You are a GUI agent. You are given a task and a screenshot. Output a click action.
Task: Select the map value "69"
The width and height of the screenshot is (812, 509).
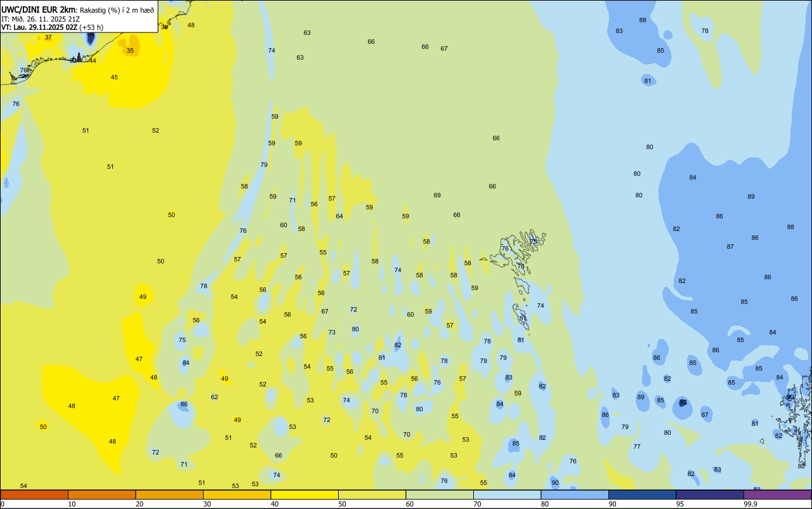click(437, 195)
